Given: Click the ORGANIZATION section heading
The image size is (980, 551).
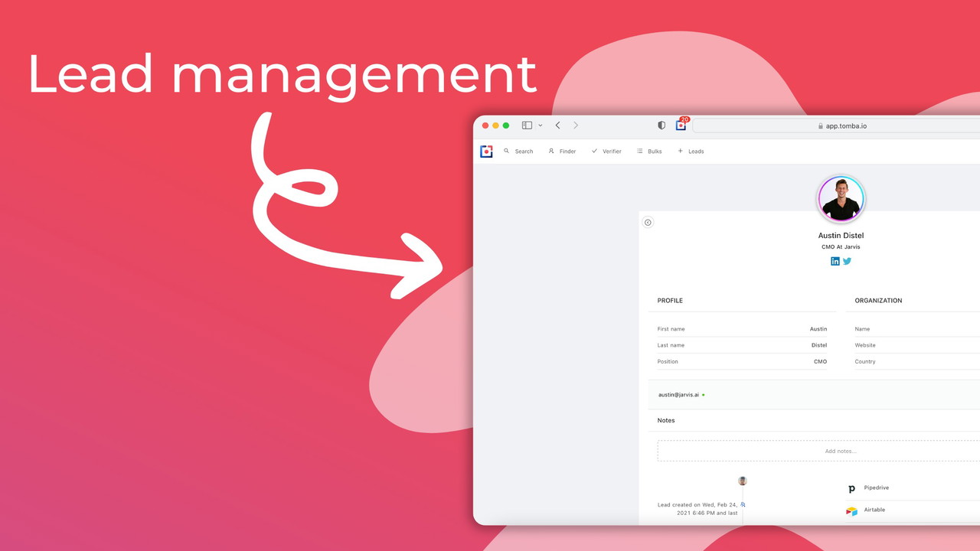Looking at the screenshot, I should 878,301.
